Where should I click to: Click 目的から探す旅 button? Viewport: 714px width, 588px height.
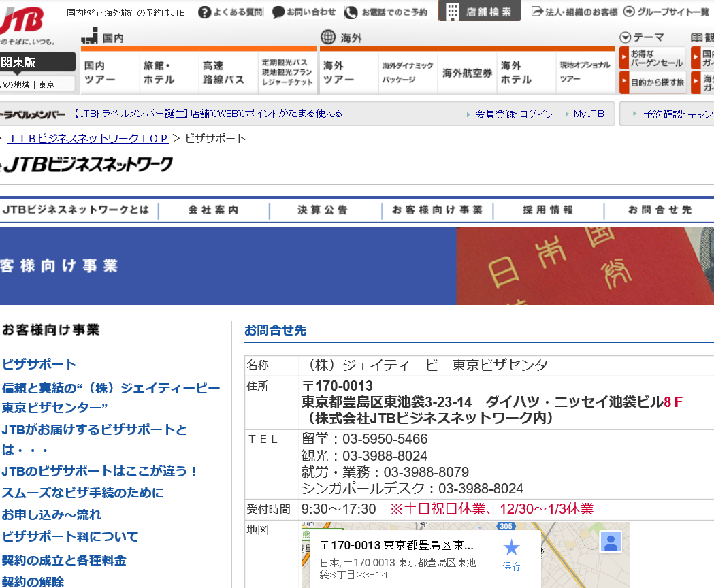653,82
